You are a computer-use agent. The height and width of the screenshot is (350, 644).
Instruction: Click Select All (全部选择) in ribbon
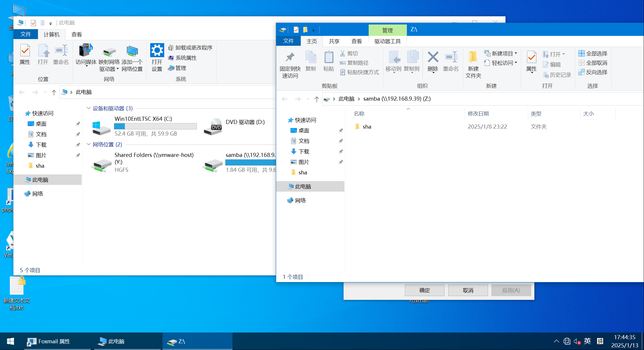click(593, 54)
